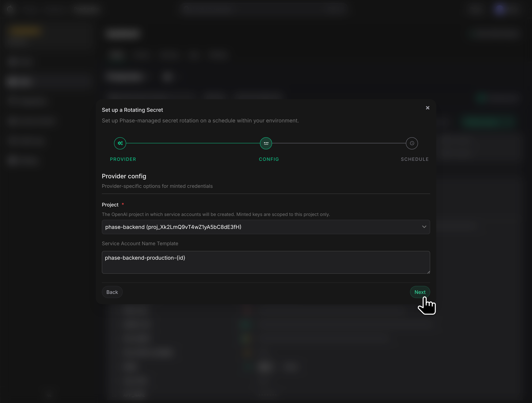This screenshot has height=403, width=532.
Task: Click the Provider step gear icon
Action: pyautogui.click(x=120, y=143)
